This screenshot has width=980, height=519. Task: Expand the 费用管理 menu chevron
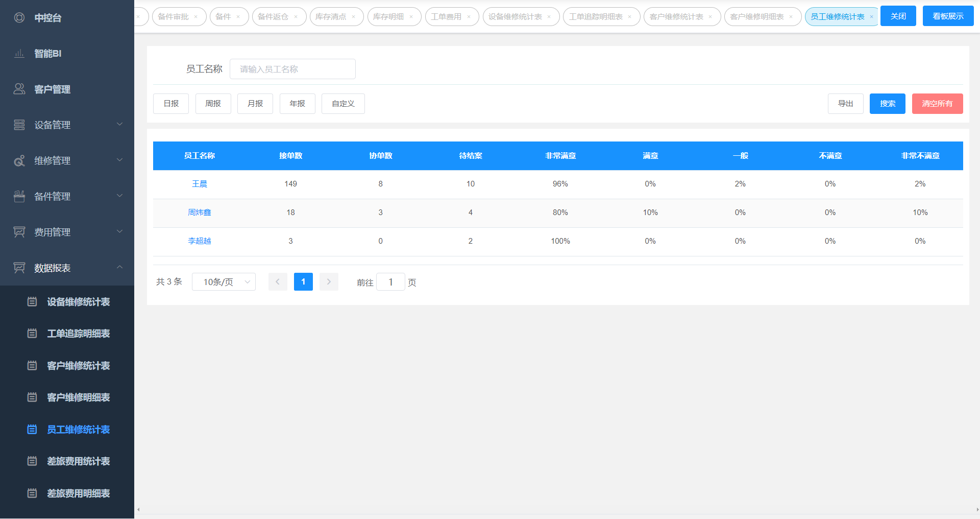tap(120, 231)
